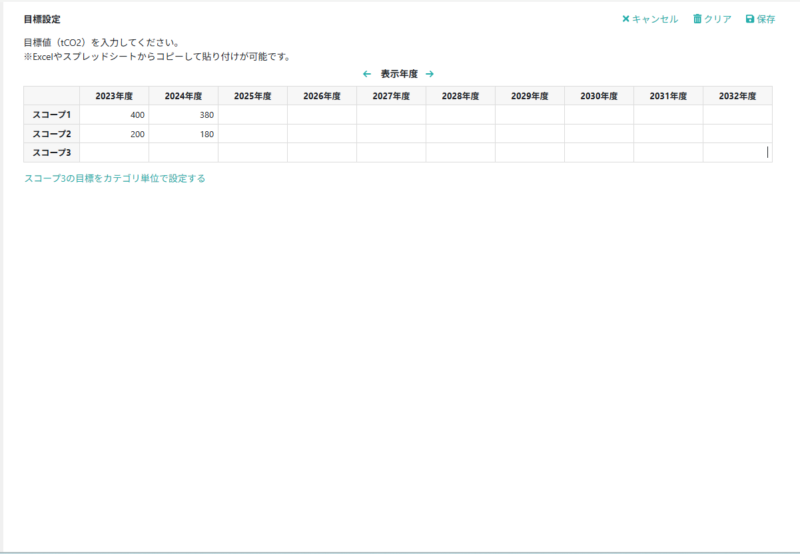Click the empty スコープ3 2024年度 cell
The width and height of the screenshot is (800, 554).
(x=184, y=153)
